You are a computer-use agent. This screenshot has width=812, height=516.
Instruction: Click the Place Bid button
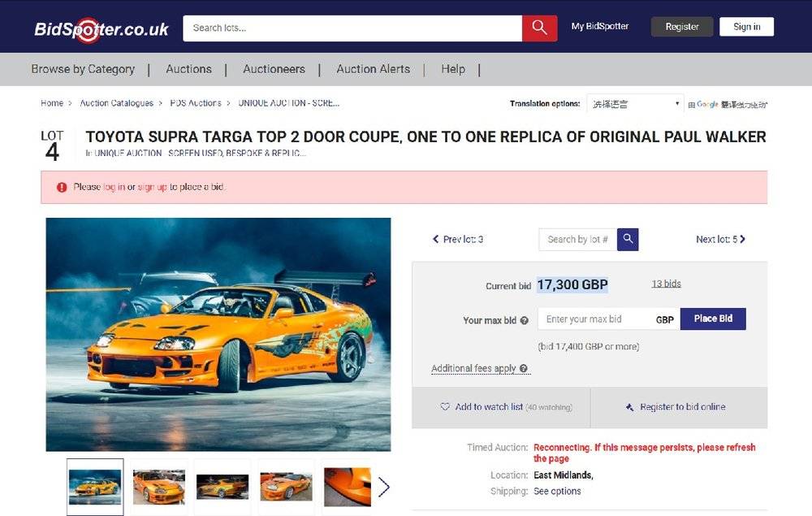coord(713,319)
